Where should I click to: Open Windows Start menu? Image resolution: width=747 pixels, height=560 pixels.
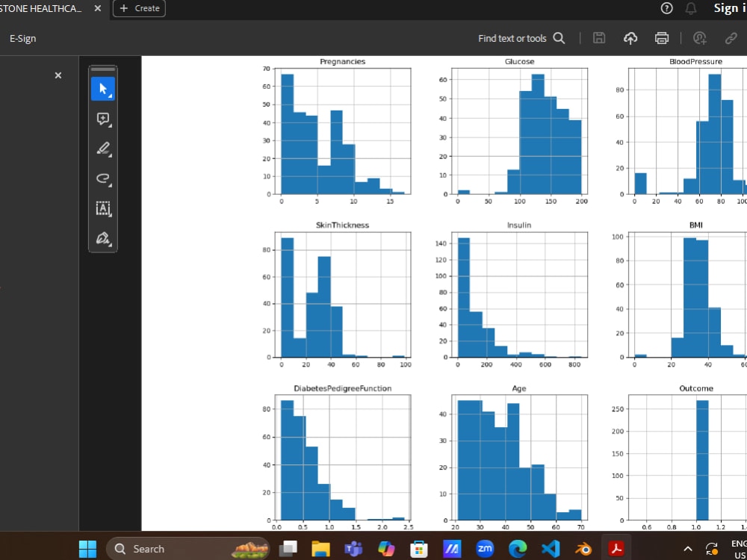(x=87, y=549)
